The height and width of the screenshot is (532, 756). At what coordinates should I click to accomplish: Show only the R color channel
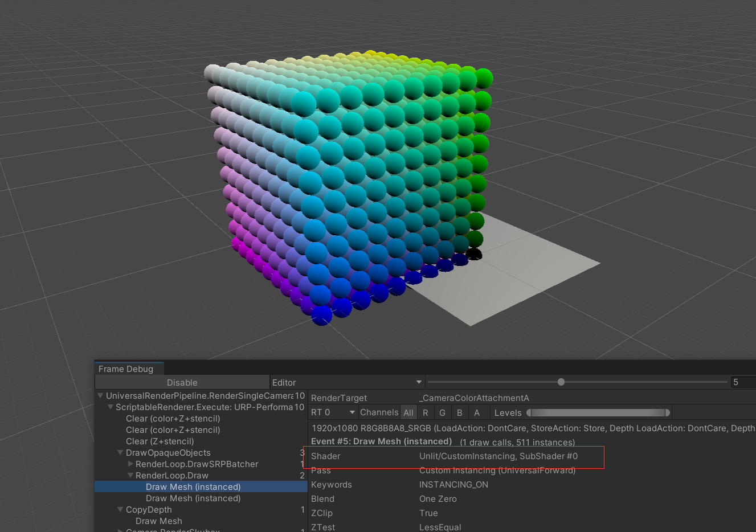point(426,412)
